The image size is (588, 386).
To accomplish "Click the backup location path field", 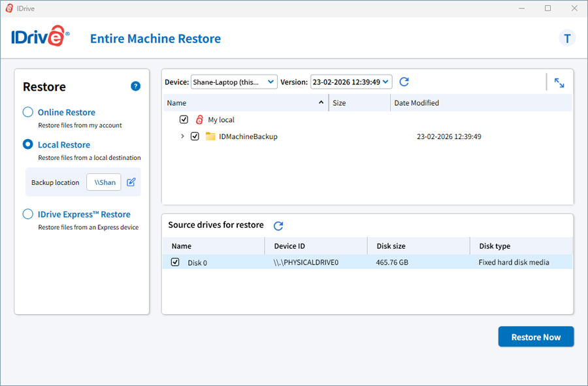I will click(x=104, y=182).
